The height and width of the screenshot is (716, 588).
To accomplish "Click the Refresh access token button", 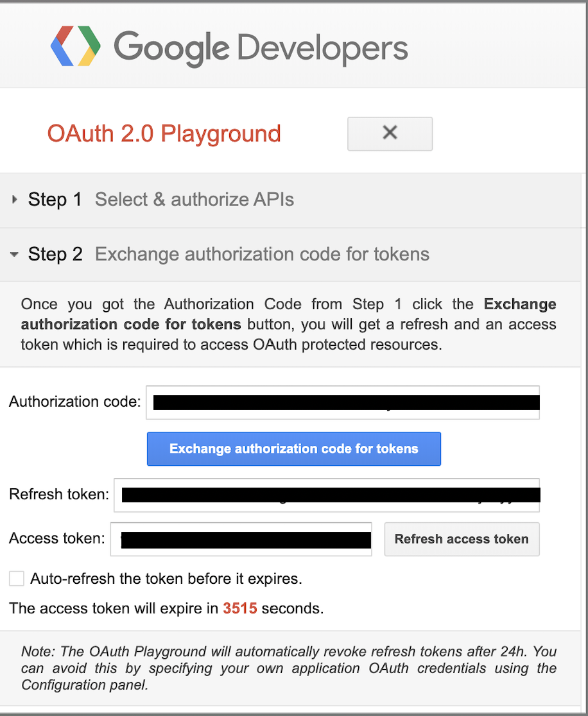I will click(462, 539).
